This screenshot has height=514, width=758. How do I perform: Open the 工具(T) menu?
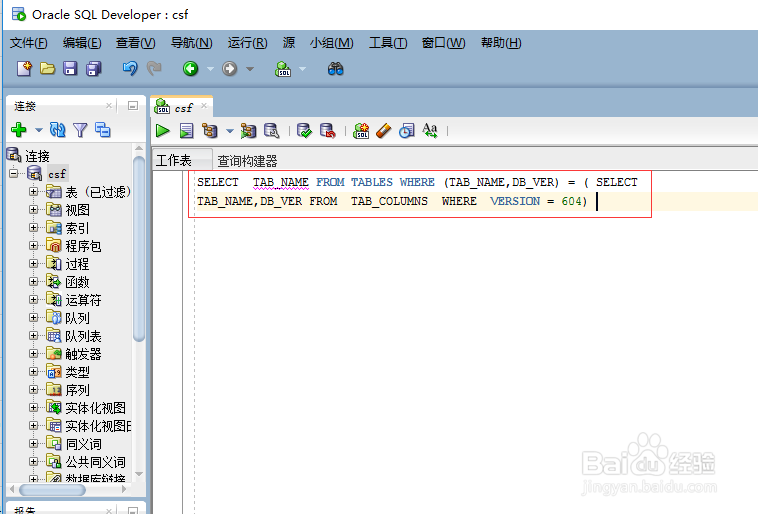[x=388, y=43]
